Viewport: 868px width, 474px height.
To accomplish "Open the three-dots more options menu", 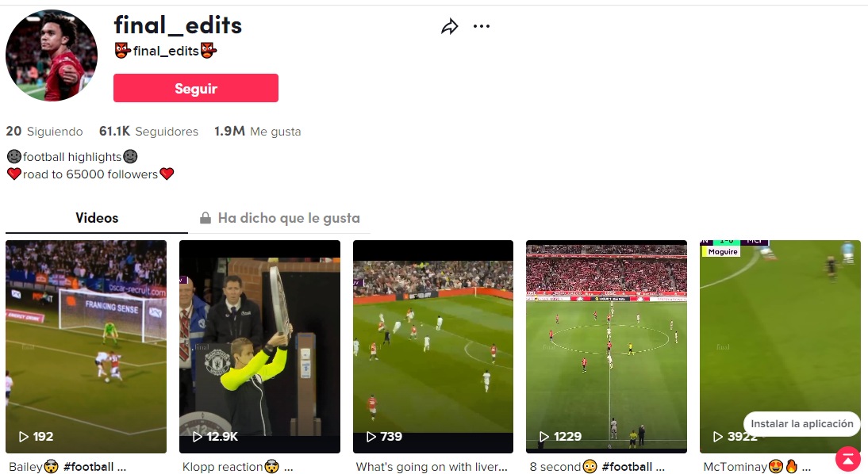I will (481, 26).
